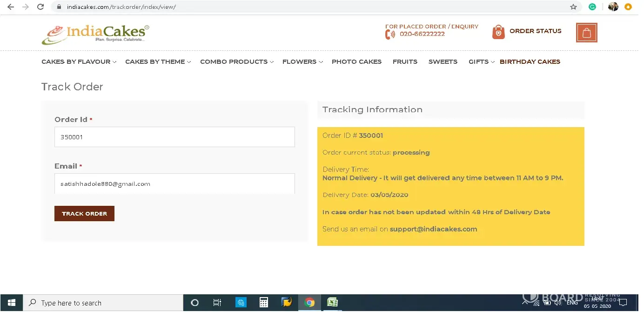Click the IndiaCakes logo

pyautogui.click(x=95, y=34)
